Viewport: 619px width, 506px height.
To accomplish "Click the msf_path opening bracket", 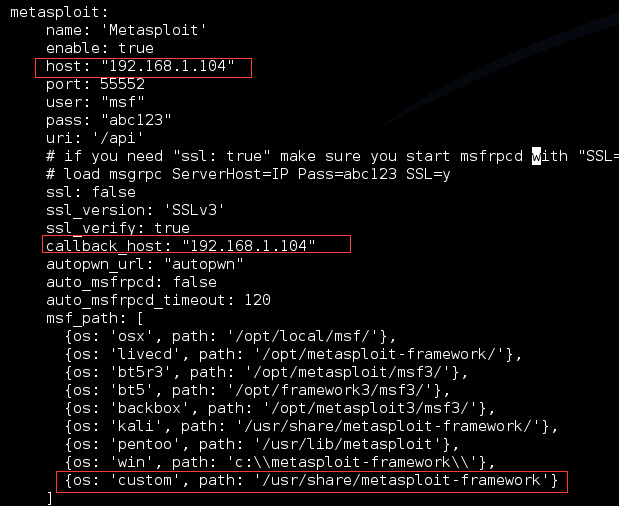I will tap(140, 319).
